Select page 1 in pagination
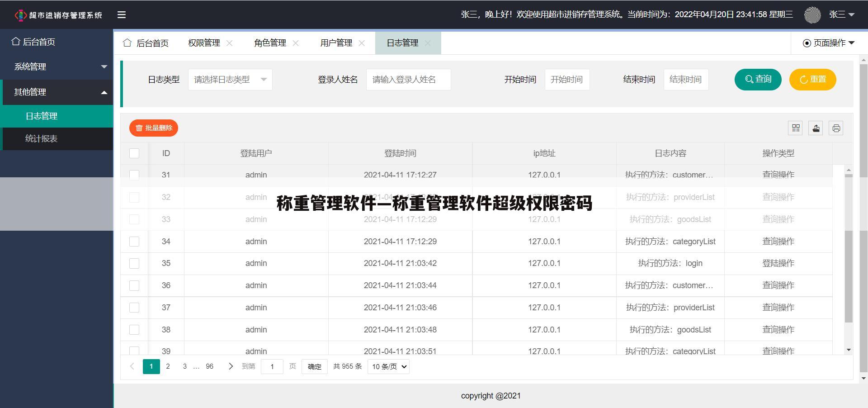Screen dimensions: 868x408 pos(151,366)
